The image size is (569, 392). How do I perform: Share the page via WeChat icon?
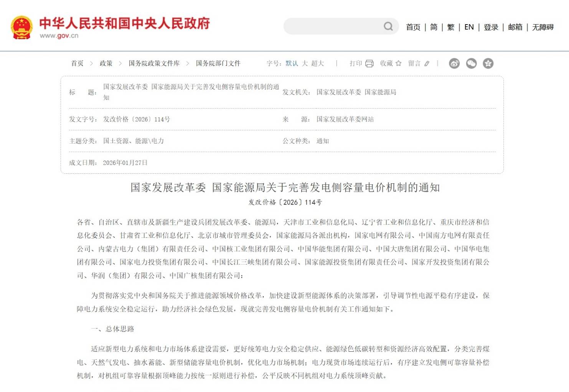(x=471, y=64)
